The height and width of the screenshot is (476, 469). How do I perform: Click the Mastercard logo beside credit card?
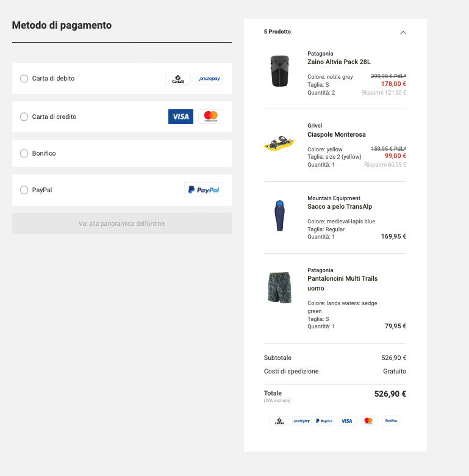pyautogui.click(x=210, y=117)
